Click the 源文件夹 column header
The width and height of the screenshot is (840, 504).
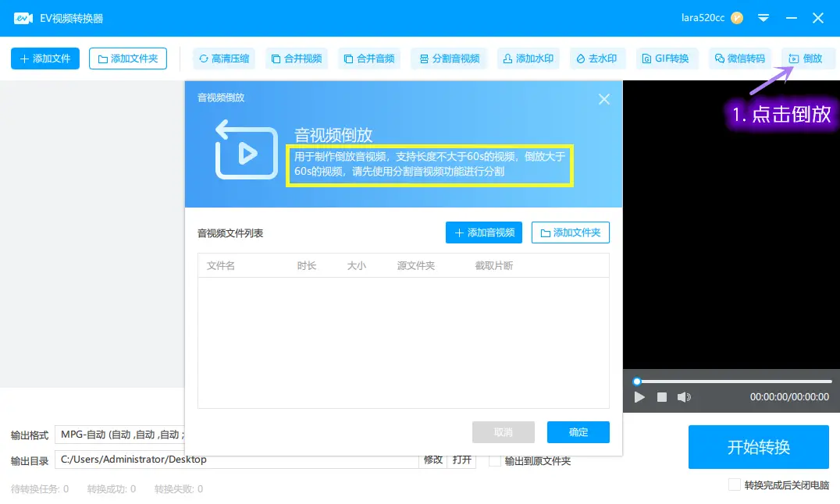[416, 266]
